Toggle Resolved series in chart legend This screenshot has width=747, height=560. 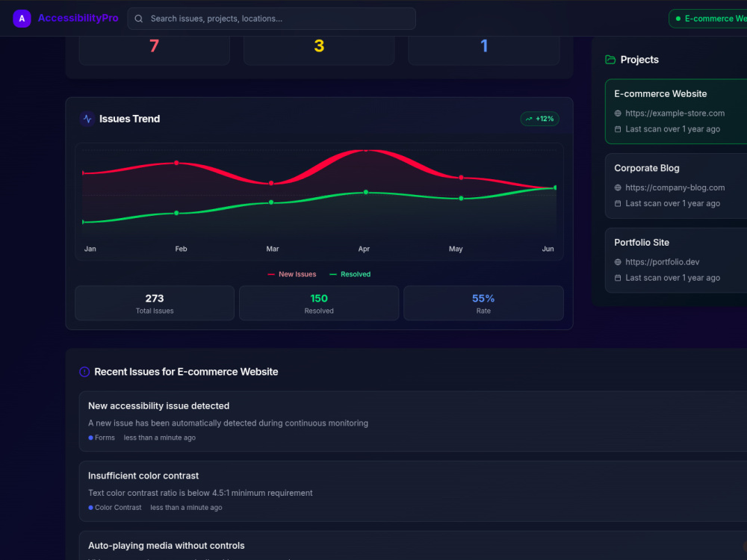[x=350, y=274]
